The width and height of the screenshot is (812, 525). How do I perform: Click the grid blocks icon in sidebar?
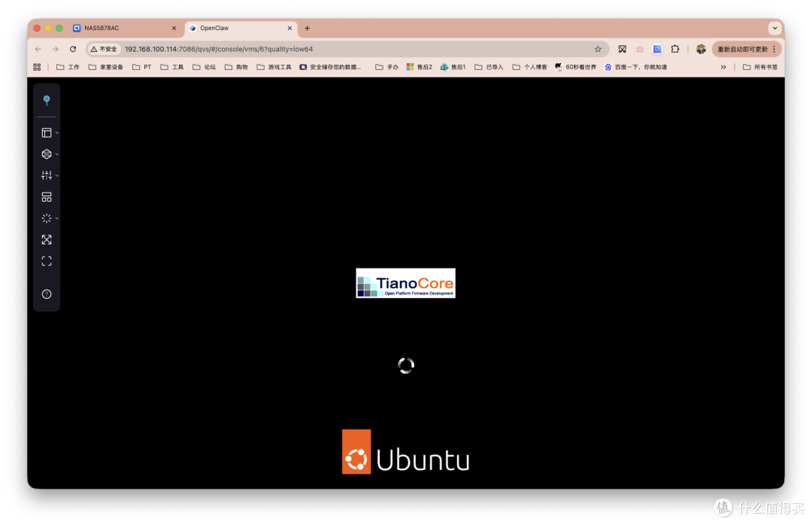47,197
